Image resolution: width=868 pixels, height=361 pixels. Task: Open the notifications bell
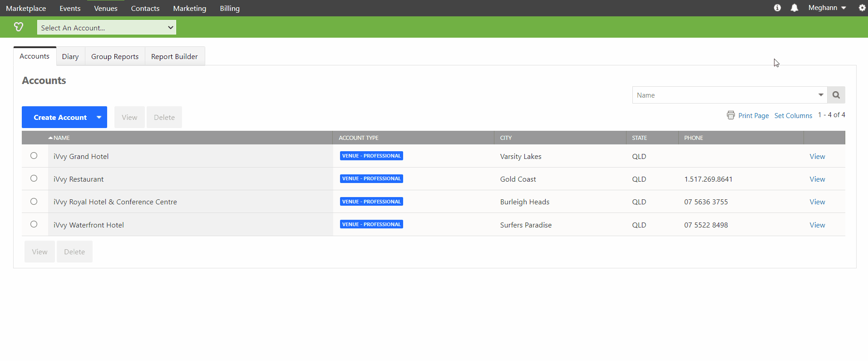point(794,8)
